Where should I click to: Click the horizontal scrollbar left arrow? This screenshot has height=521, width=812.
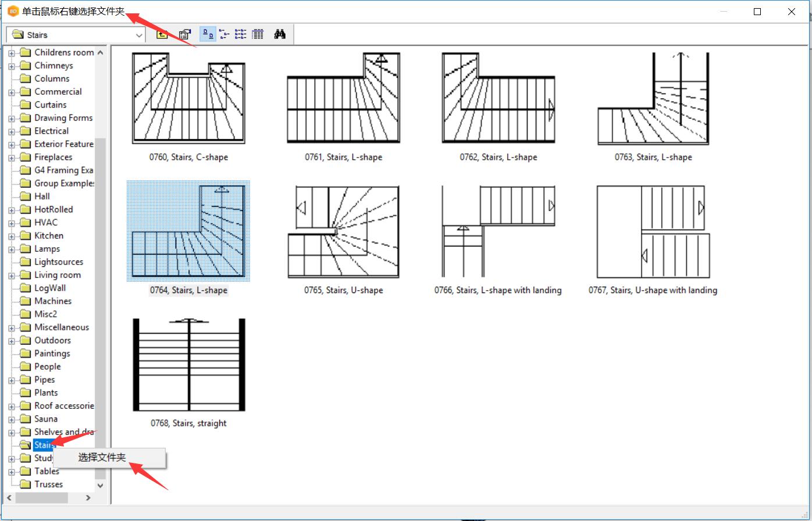click(x=9, y=498)
